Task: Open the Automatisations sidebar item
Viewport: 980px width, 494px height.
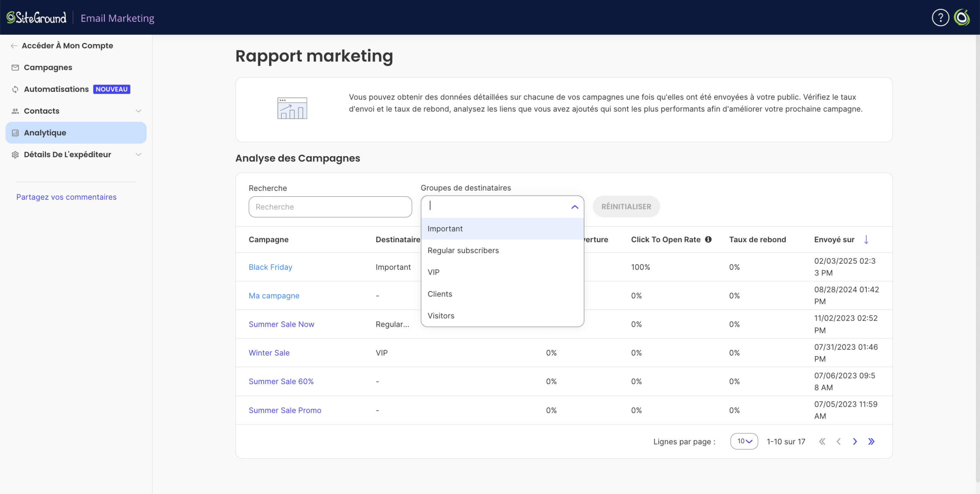Action: (x=76, y=90)
